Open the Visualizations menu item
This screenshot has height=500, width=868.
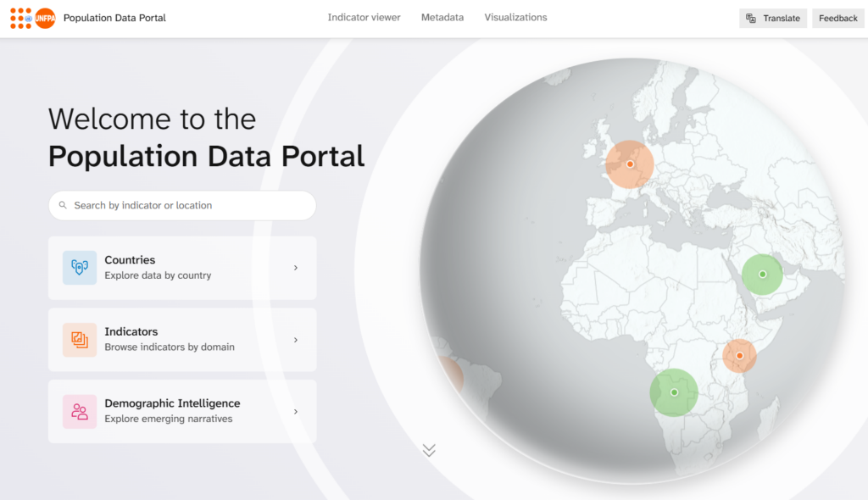pyautogui.click(x=515, y=17)
